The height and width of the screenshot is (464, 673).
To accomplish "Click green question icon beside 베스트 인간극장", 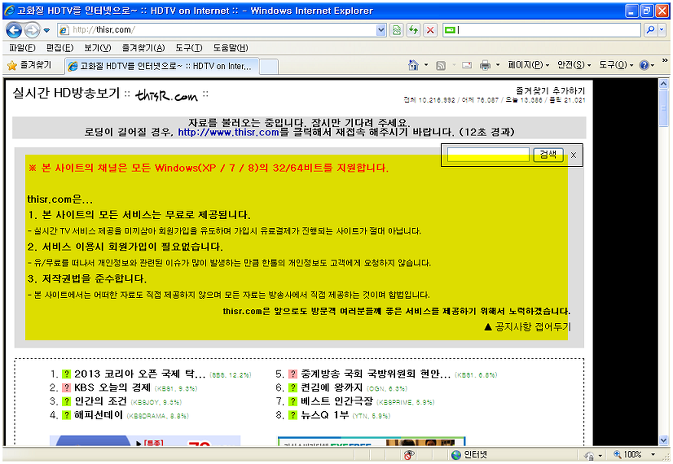I will tap(293, 401).
